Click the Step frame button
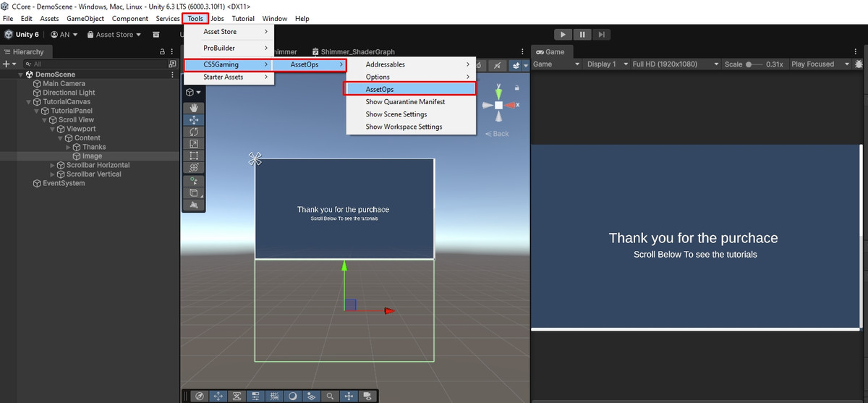This screenshot has height=403, width=868. click(x=602, y=35)
